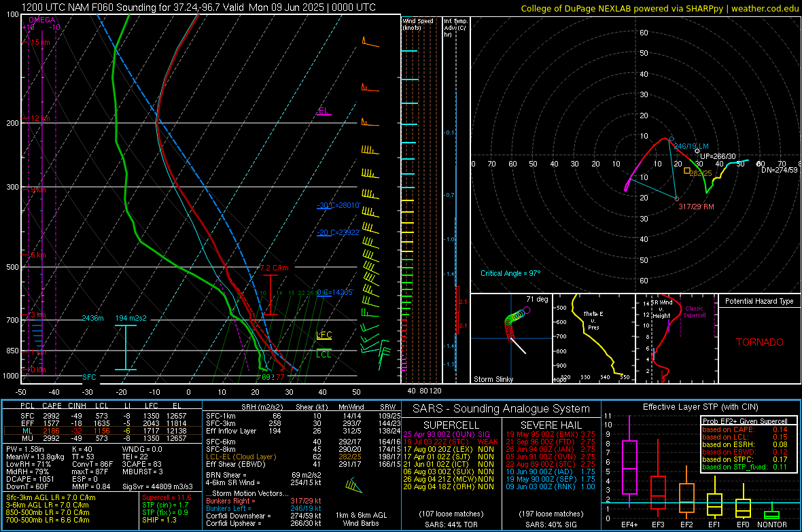Click the 'PW = 1.58in' value
Screen dimensions: 802x532
[x=25, y=449]
